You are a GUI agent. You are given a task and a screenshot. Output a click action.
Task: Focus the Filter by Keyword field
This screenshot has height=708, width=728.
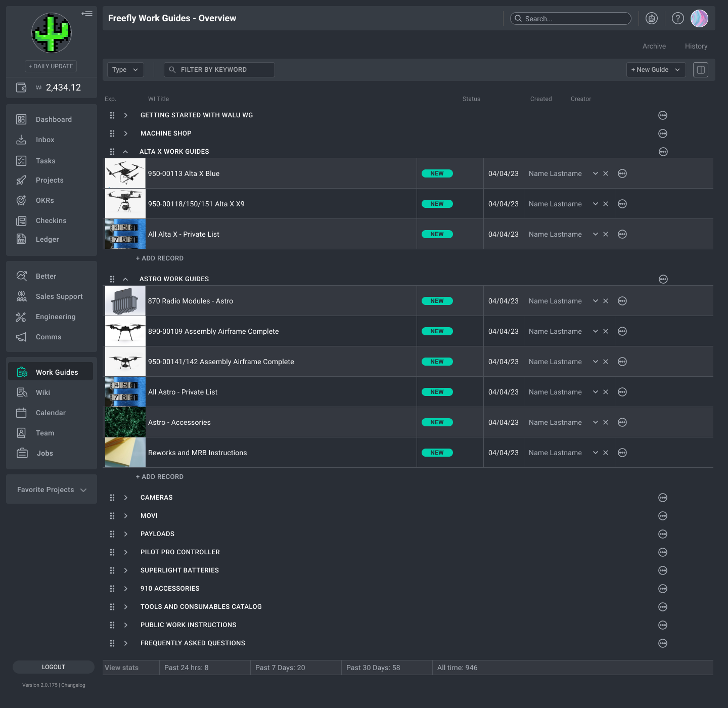pyautogui.click(x=219, y=70)
